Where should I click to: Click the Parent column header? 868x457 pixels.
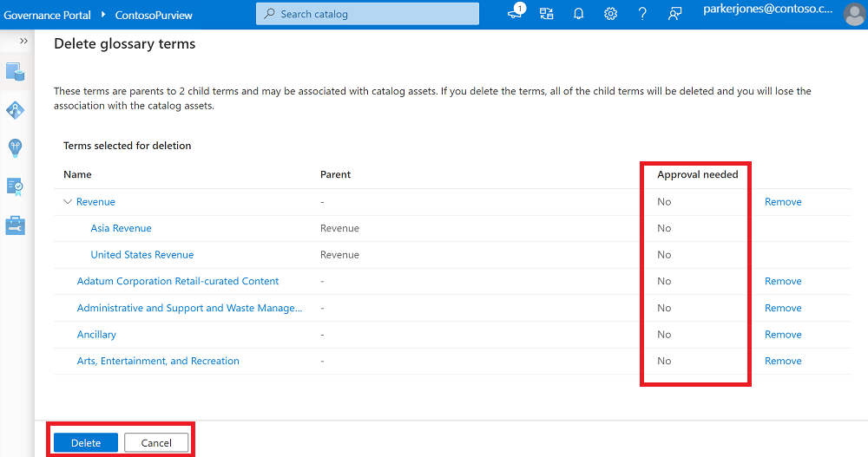[x=335, y=174]
